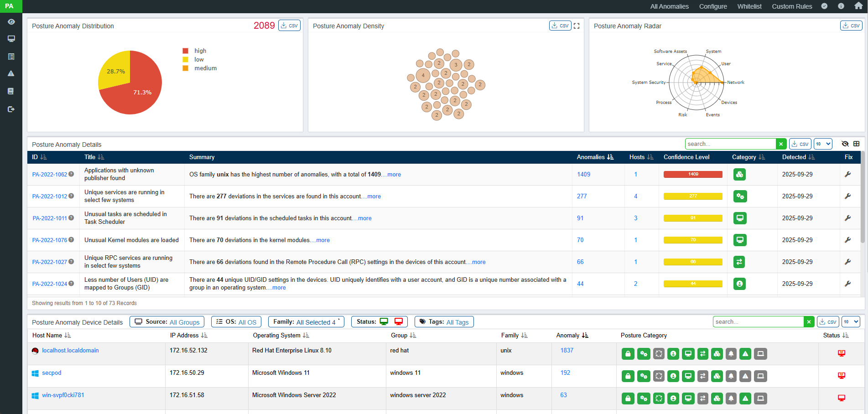
Task: Click anomaly count 1837 for localhost
Action: tap(567, 351)
